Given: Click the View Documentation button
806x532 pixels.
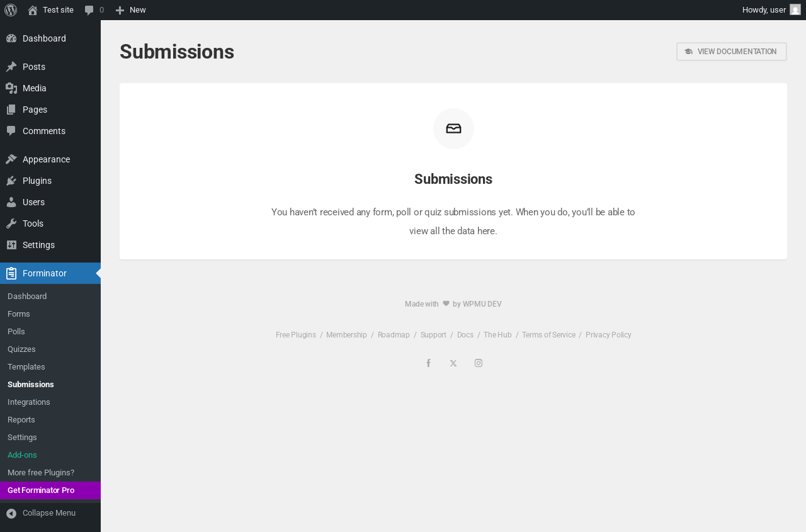Looking at the screenshot, I should click(732, 52).
